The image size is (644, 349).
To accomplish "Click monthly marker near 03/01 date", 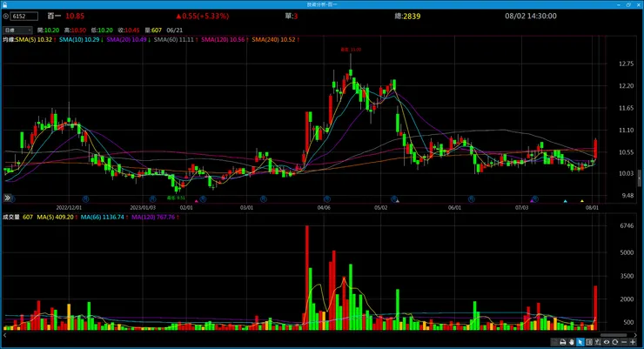I will [x=264, y=198].
